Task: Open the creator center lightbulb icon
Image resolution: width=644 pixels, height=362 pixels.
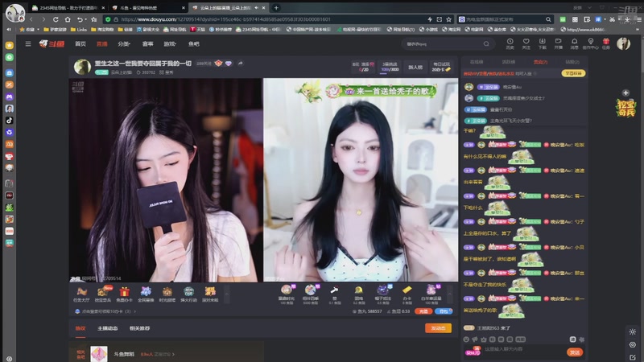Action: click(591, 43)
